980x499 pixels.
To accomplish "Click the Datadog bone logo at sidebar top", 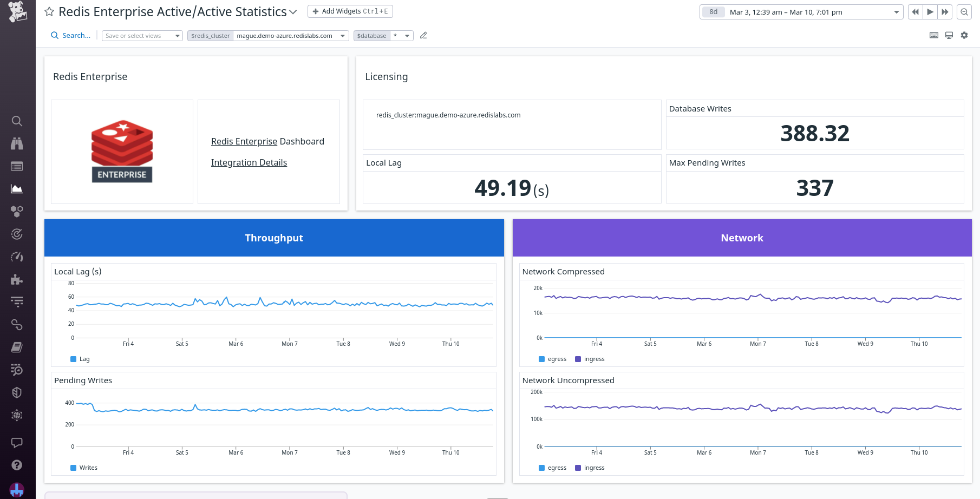I will click(x=17, y=12).
